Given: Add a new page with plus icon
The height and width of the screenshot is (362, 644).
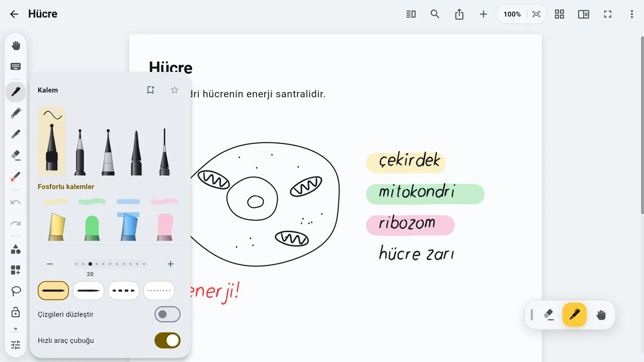Looking at the screenshot, I should tap(484, 14).
